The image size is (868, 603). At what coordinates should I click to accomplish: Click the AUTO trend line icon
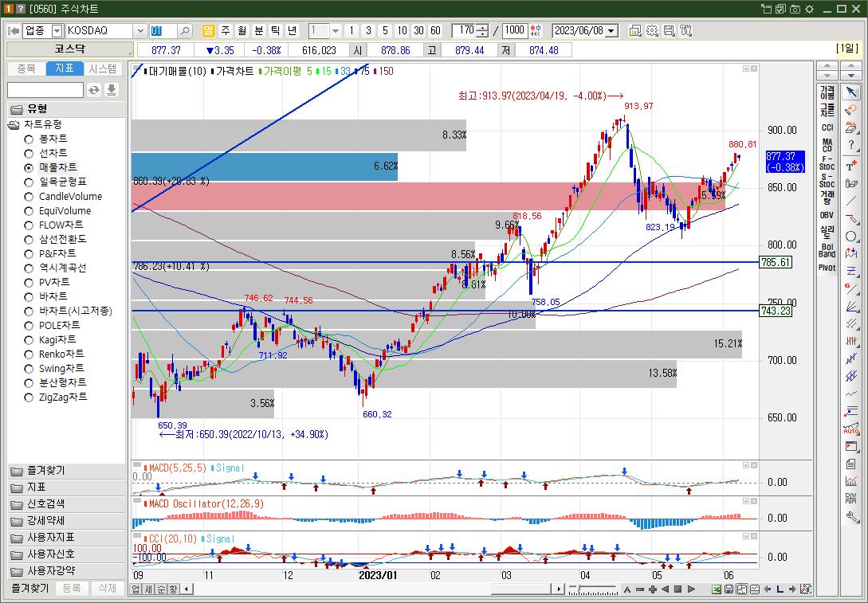click(851, 429)
